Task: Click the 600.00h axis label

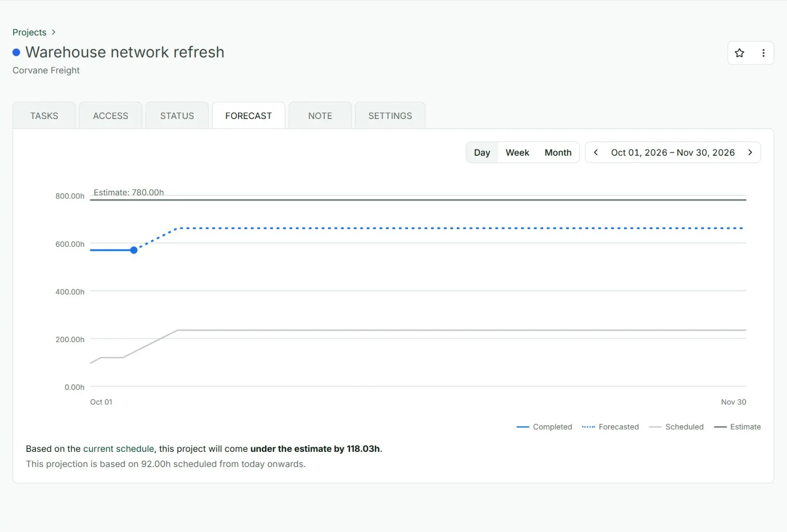Action: [70, 244]
